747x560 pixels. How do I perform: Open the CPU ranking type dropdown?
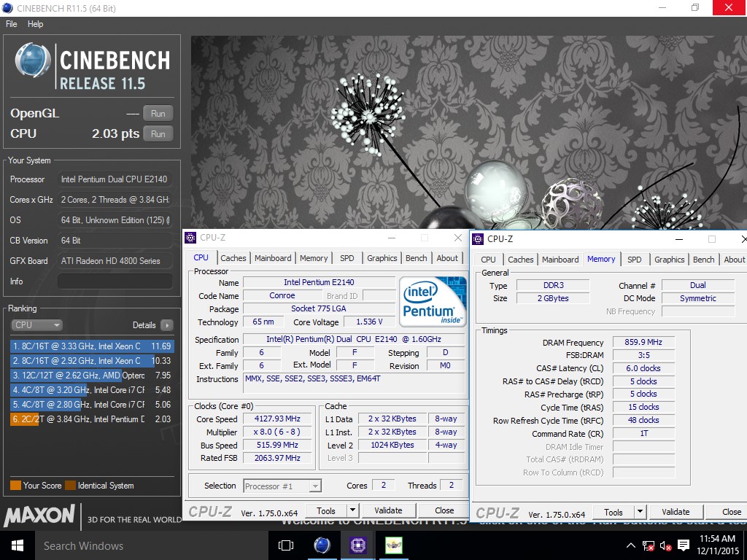tap(36, 325)
